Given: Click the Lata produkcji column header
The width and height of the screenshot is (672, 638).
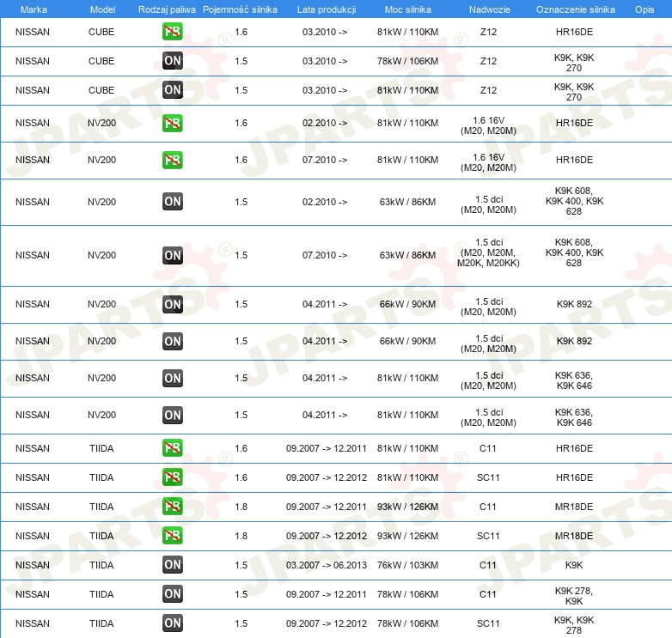Looking at the screenshot, I should coord(327,9).
